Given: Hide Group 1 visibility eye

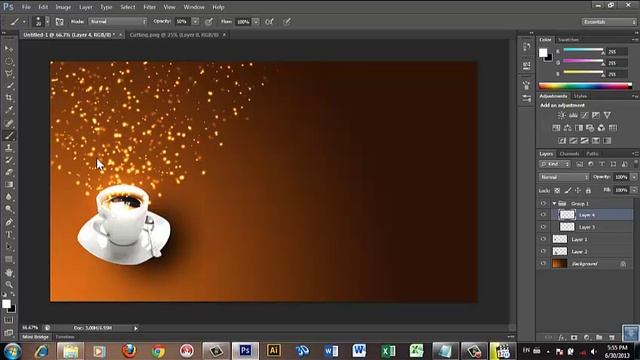Looking at the screenshot, I should (x=543, y=203).
